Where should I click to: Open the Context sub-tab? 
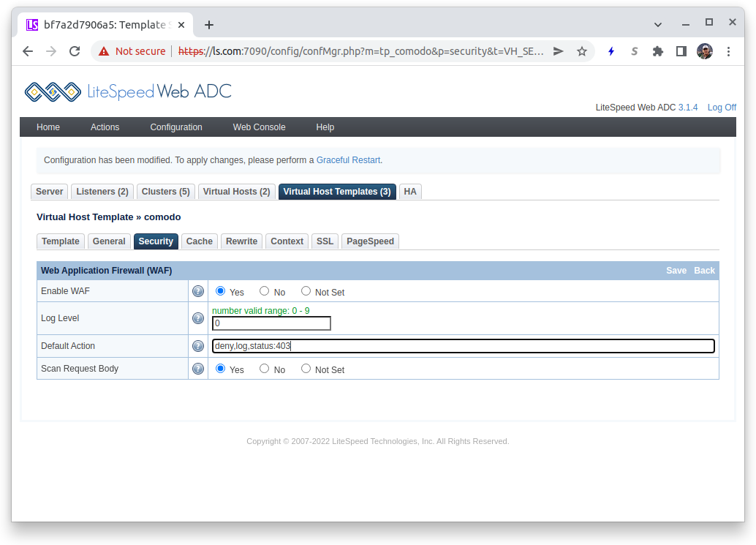click(x=287, y=241)
